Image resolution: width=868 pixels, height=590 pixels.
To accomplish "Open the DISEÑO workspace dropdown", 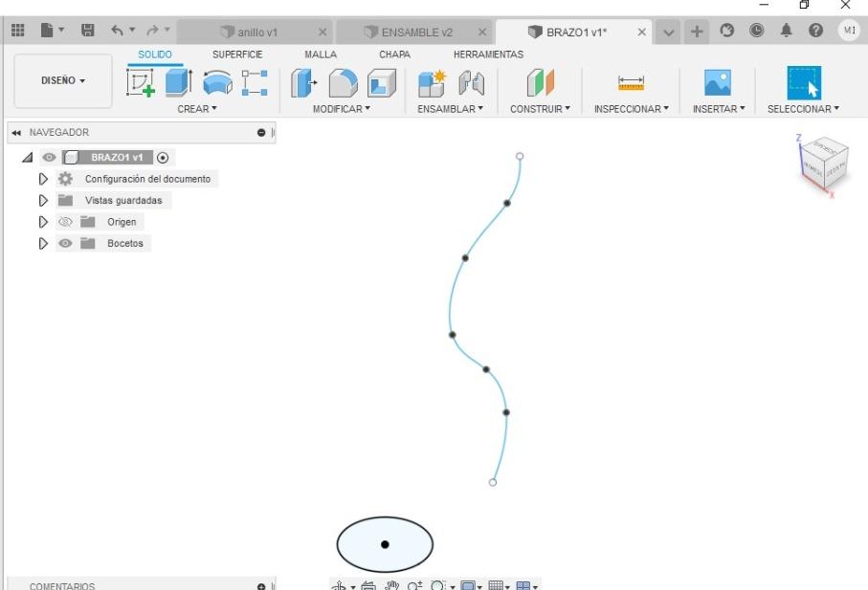I will pos(63,80).
